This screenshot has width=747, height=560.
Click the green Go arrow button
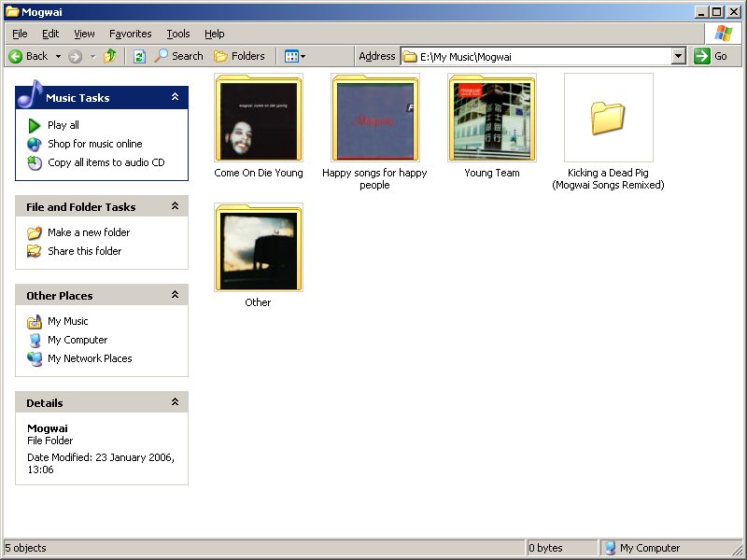[702, 56]
